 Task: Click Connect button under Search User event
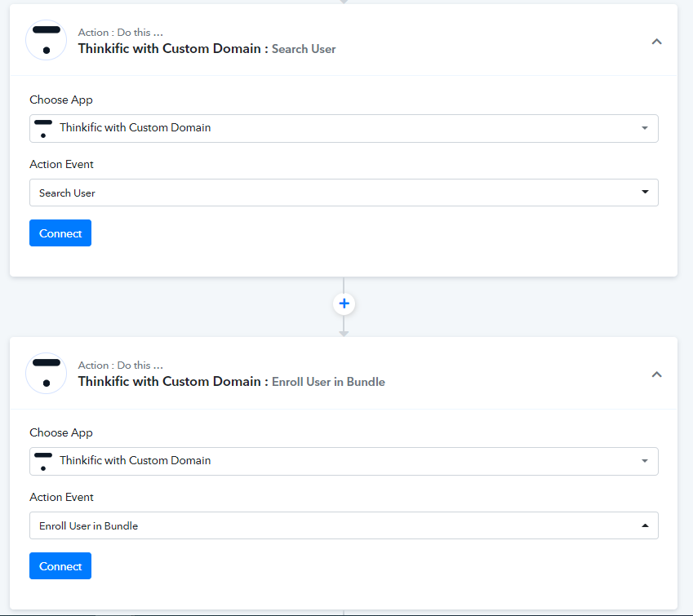click(60, 233)
